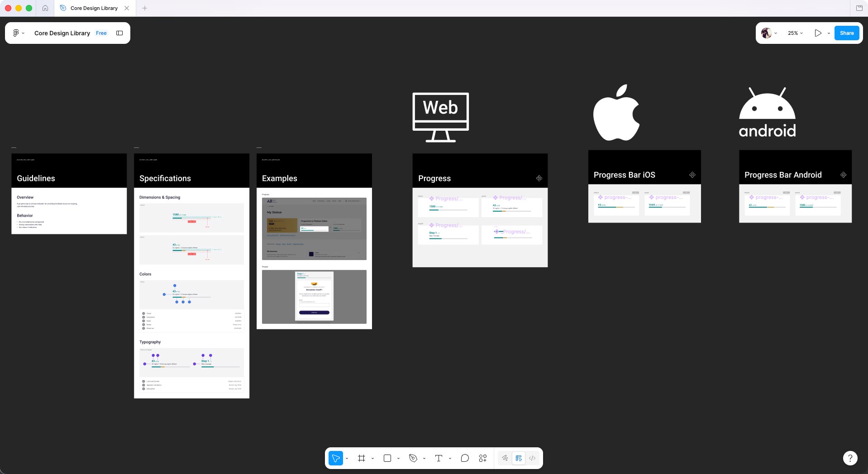Start presentation with the play button
The height and width of the screenshot is (474, 868).
tap(818, 33)
